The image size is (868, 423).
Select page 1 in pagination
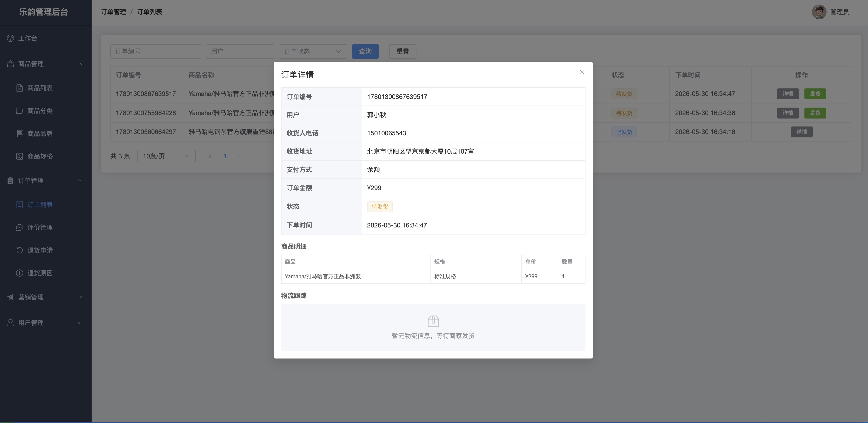click(x=225, y=156)
